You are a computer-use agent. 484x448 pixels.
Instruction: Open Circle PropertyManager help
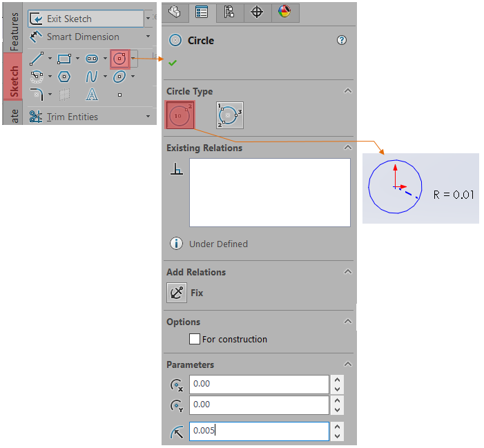pyautogui.click(x=341, y=41)
